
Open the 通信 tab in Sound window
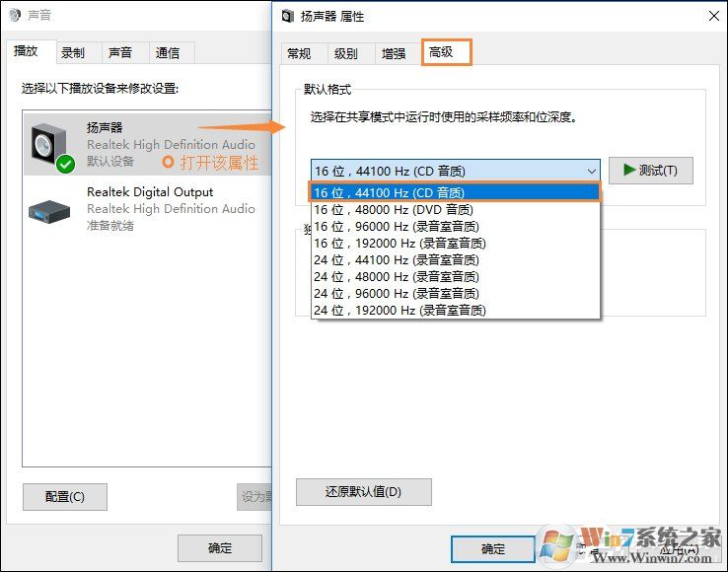[x=172, y=52]
